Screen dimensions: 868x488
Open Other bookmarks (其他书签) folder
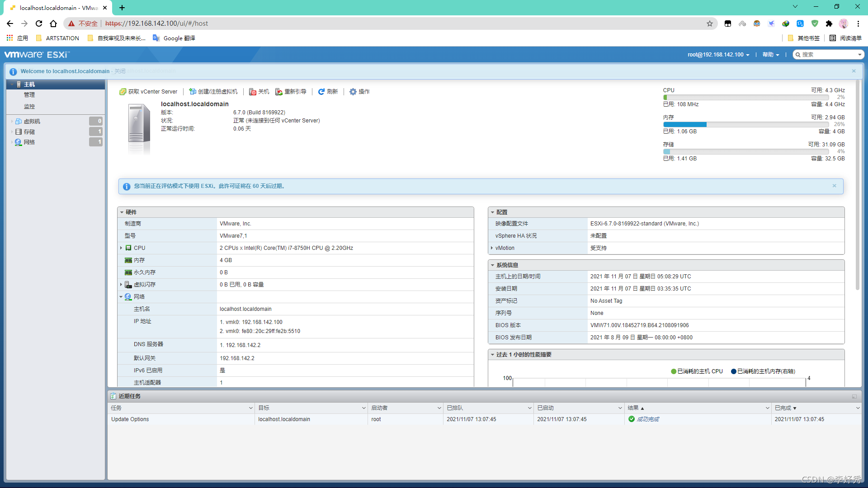(804, 38)
